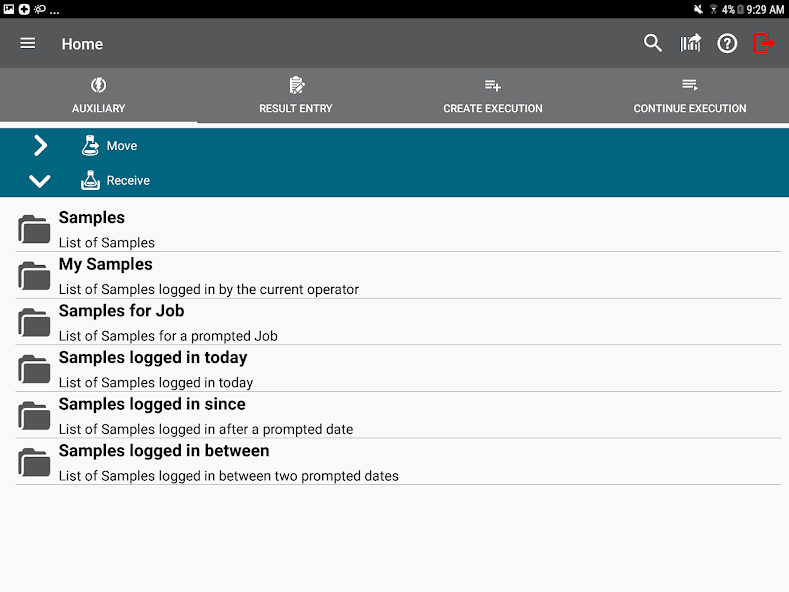Image resolution: width=789 pixels, height=592 pixels.
Task: Tap the red logout icon
Action: 764,43
